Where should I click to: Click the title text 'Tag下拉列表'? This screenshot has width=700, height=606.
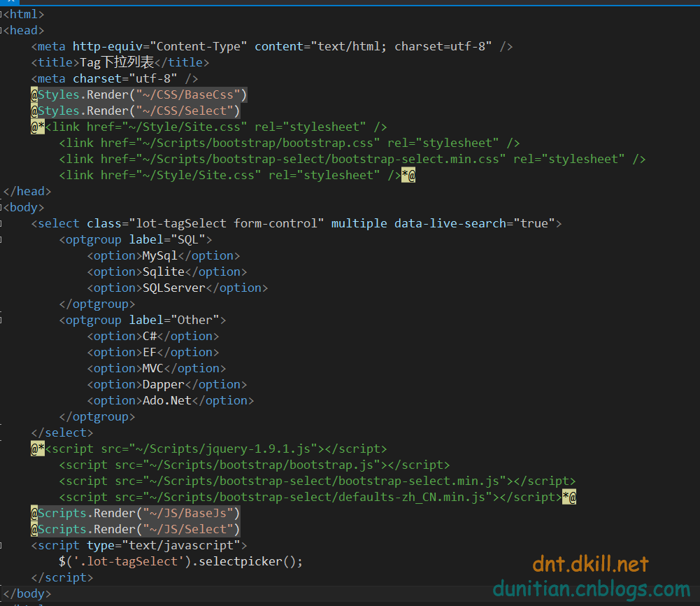click(117, 62)
